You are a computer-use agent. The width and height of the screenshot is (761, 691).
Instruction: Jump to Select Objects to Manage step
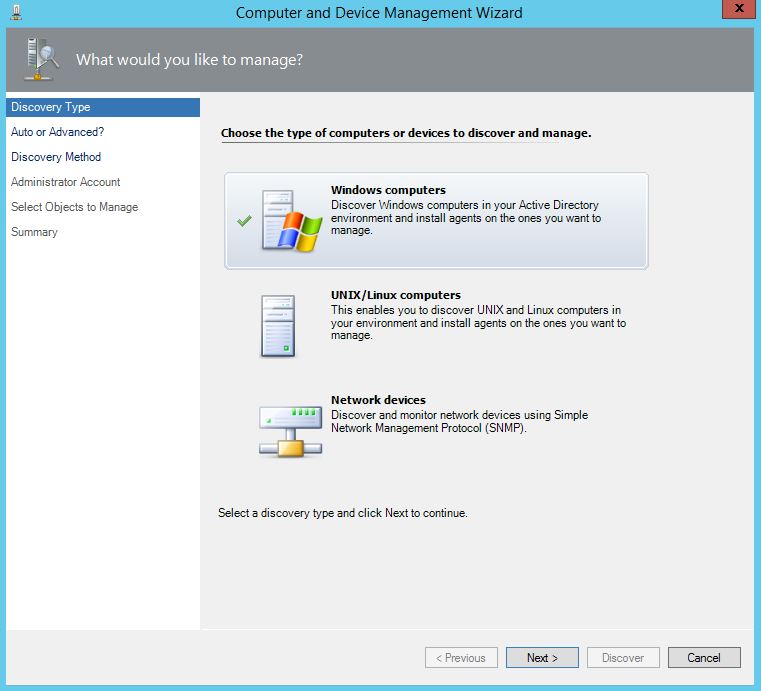coord(74,207)
